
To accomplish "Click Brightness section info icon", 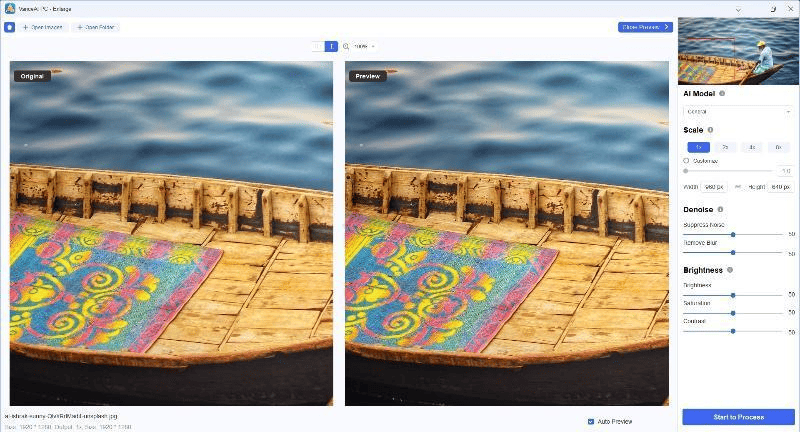I will [x=730, y=270].
